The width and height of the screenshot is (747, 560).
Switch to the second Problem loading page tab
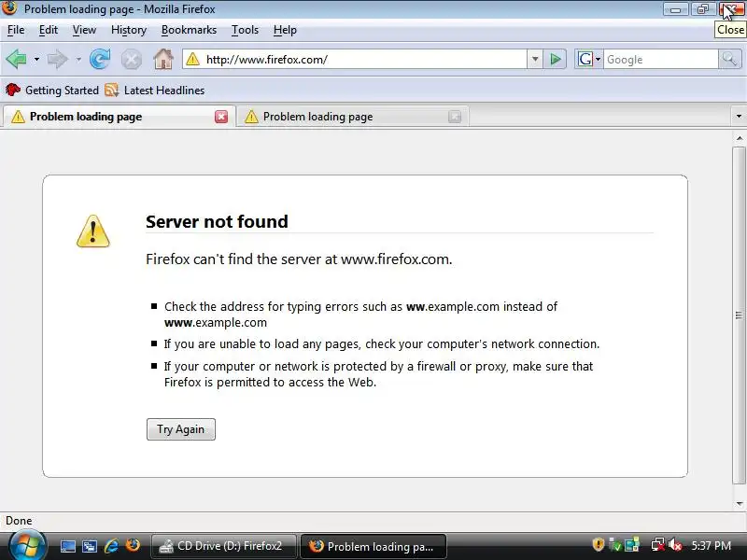click(353, 117)
